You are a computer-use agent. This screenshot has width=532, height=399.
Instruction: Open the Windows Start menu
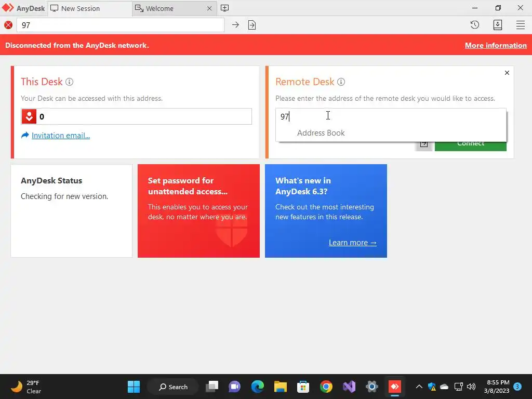click(x=134, y=387)
